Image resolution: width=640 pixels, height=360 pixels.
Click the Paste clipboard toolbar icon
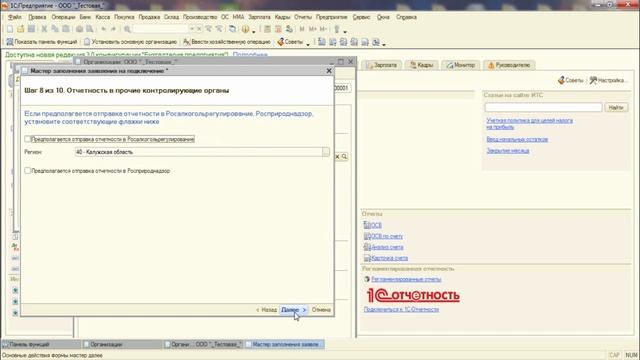tap(65, 29)
